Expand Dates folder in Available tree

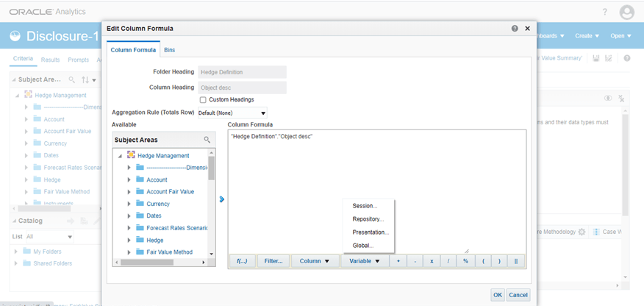tap(129, 216)
